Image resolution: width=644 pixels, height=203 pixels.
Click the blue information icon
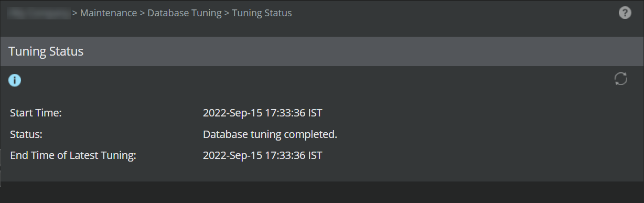15,80
